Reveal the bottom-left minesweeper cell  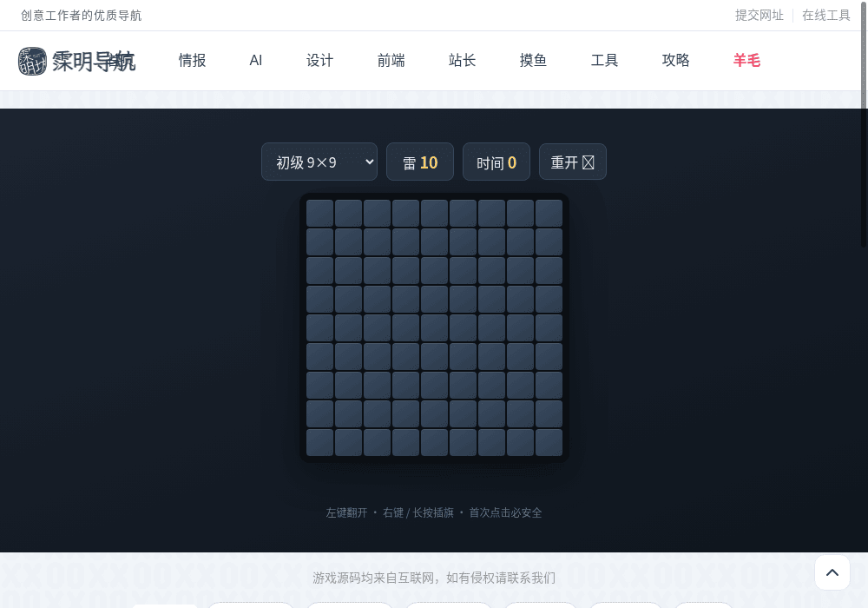[320, 442]
